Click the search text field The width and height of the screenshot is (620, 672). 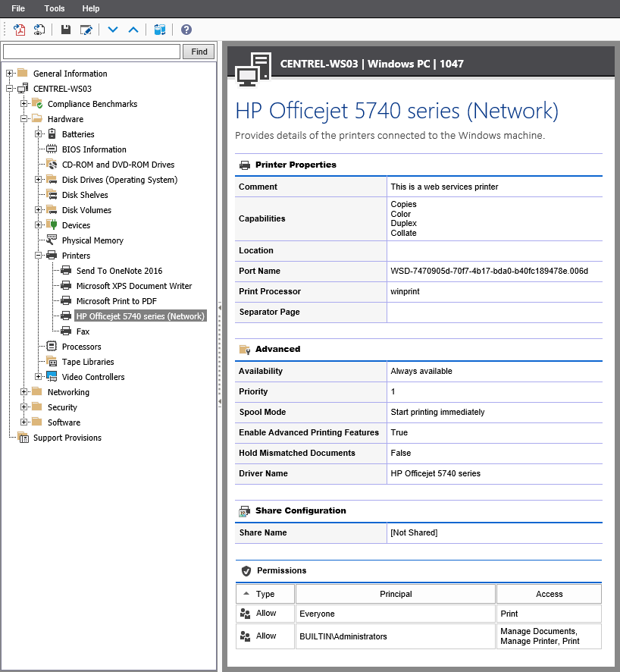92,52
